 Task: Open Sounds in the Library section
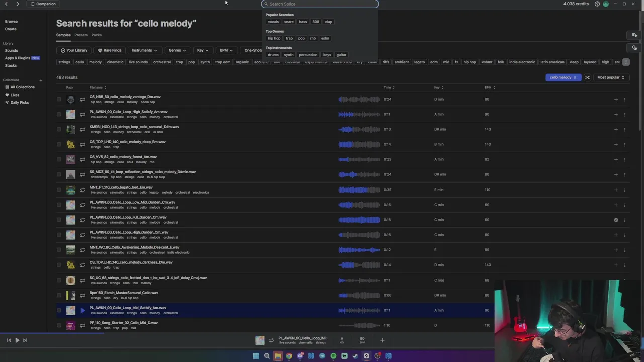tap(11, 51)
